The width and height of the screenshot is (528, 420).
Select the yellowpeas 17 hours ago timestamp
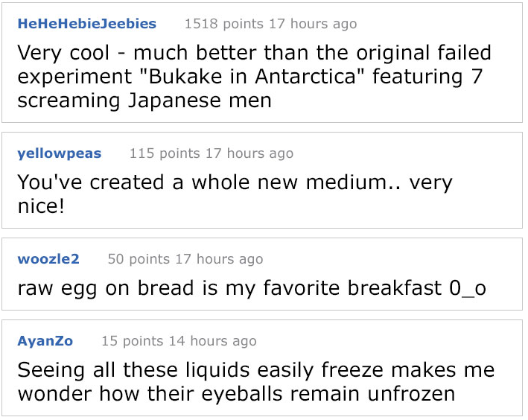click(249, 153)
